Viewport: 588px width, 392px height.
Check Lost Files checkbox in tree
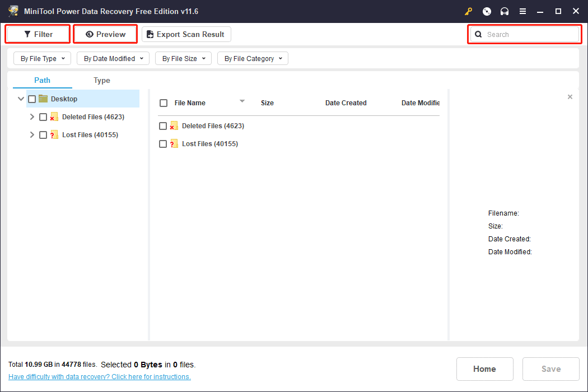tap(43, 135)
